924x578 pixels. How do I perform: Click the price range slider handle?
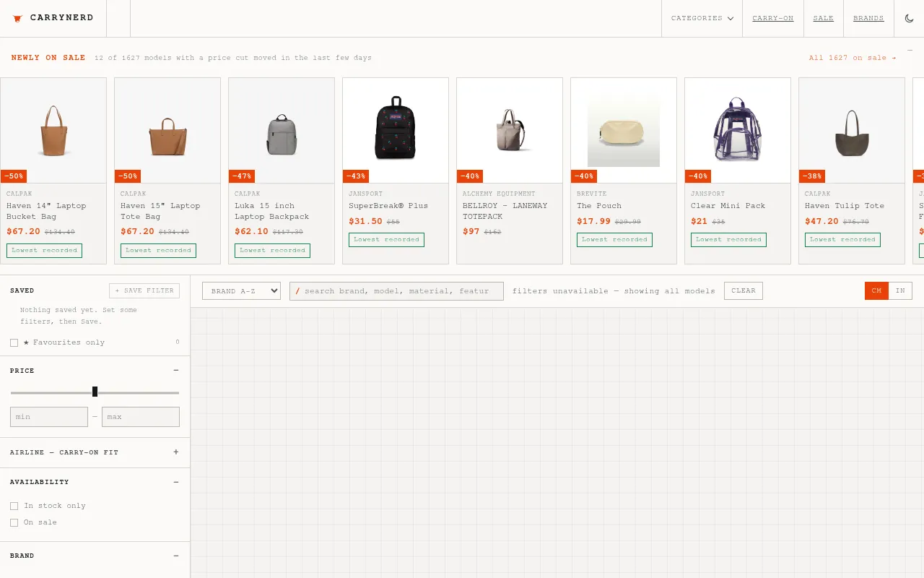coord(95,392)
